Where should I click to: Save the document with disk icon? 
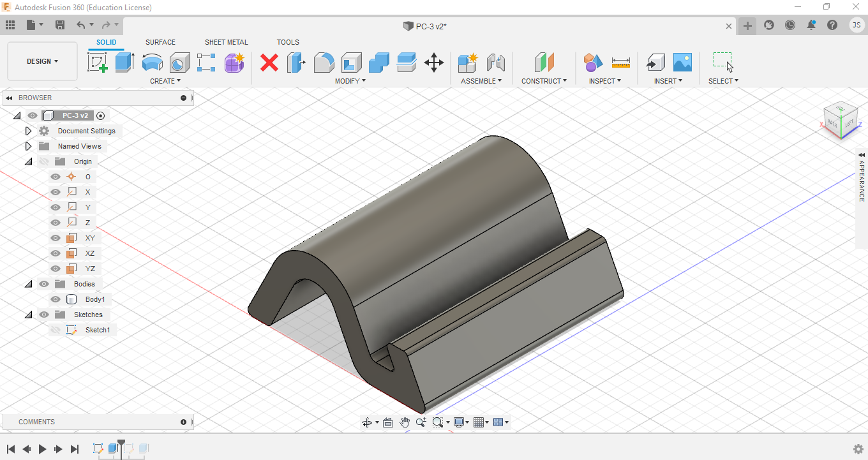(60, 25)
